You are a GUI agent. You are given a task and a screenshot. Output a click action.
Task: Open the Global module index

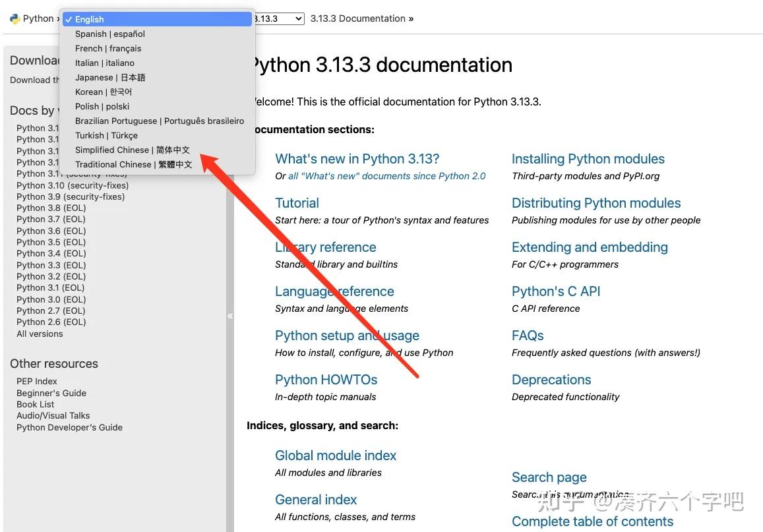pos(336,455)
